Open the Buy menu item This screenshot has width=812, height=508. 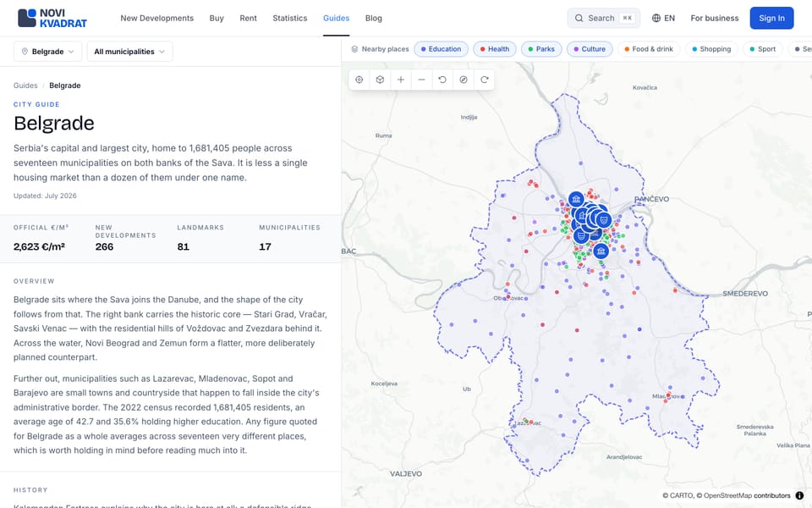point(217,18)
